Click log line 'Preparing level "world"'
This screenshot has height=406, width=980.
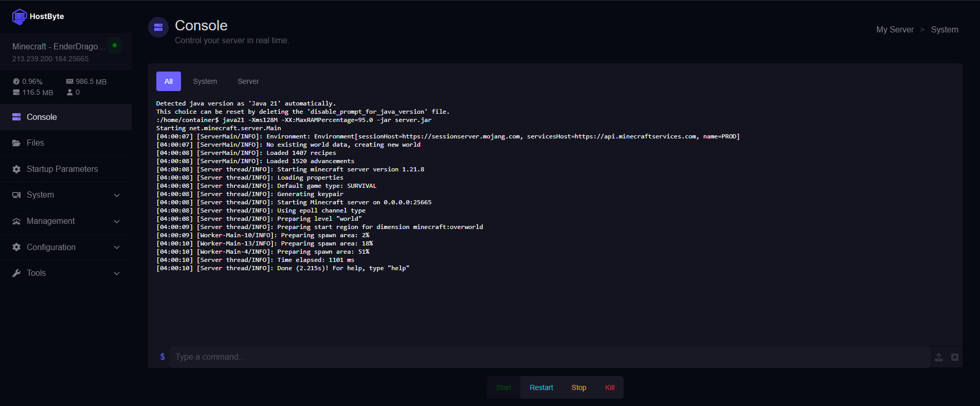(259, 219)
